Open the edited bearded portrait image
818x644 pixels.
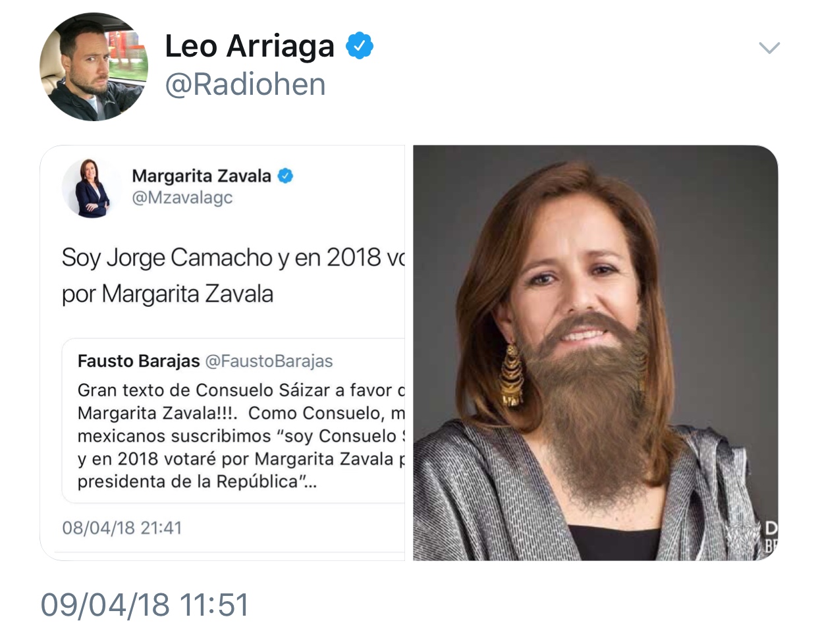[595, 353]
